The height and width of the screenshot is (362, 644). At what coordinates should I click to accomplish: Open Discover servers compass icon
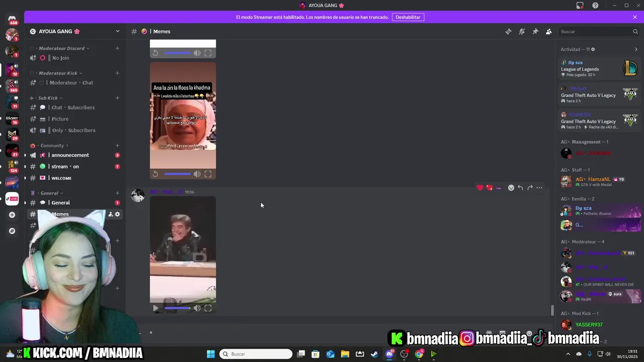12,231
